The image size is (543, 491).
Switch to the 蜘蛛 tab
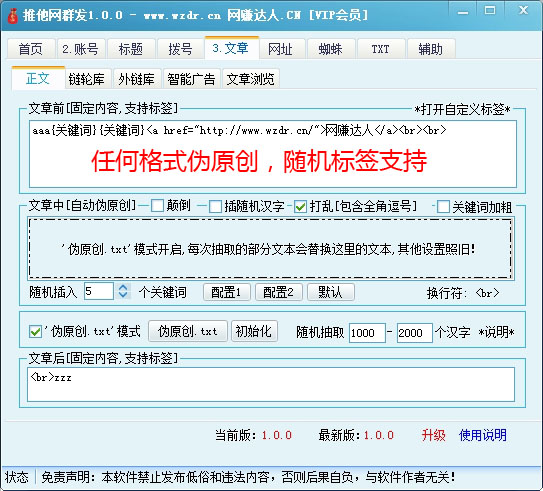[x=330, y=49]
